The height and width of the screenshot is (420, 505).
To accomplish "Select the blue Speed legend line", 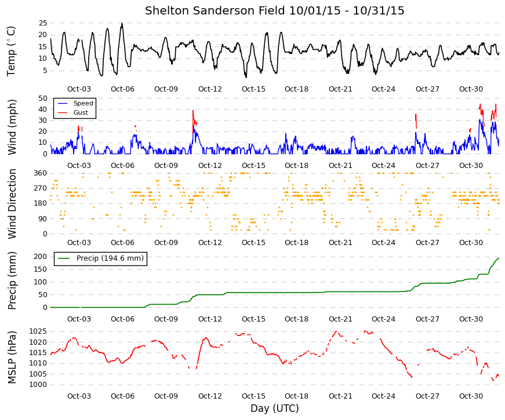I will [x=63, y=103].
